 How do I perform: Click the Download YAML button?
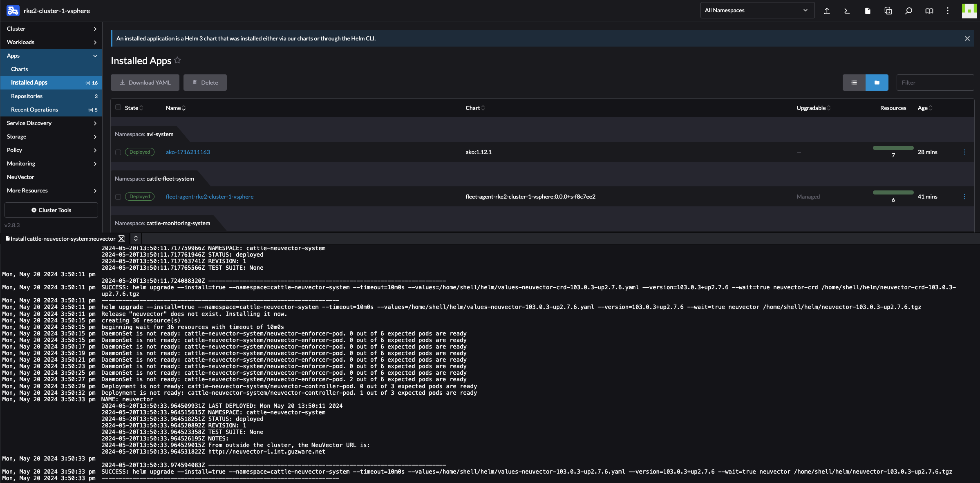pos(145,83)
